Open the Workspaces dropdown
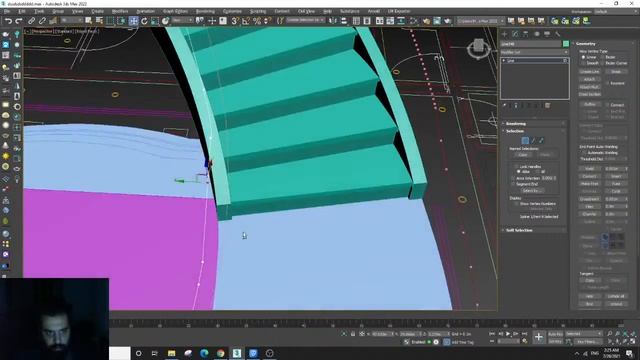Viewport: 640px width, 360px height. click(x=616, y=11)
